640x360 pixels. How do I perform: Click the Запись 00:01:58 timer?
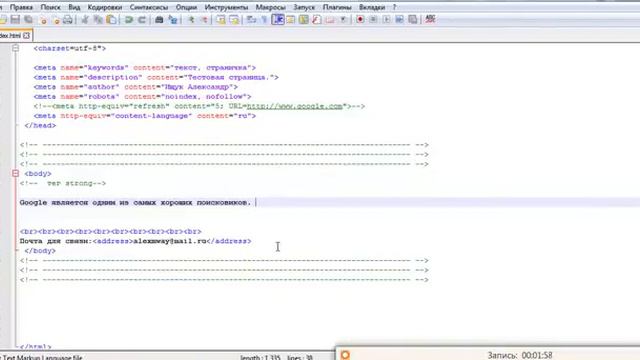point(520,356)
